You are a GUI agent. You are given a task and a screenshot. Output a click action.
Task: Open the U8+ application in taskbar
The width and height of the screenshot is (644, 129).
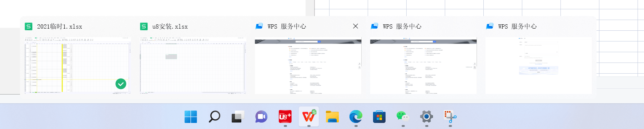[285, 116]
